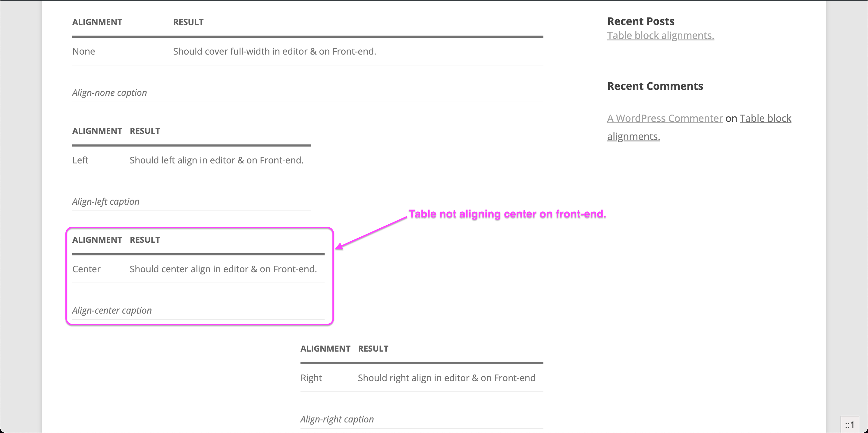This screenshot has width=868, height=433.
Task: Click the '::1' badge in the corner
Action: [x=850, y=425]
